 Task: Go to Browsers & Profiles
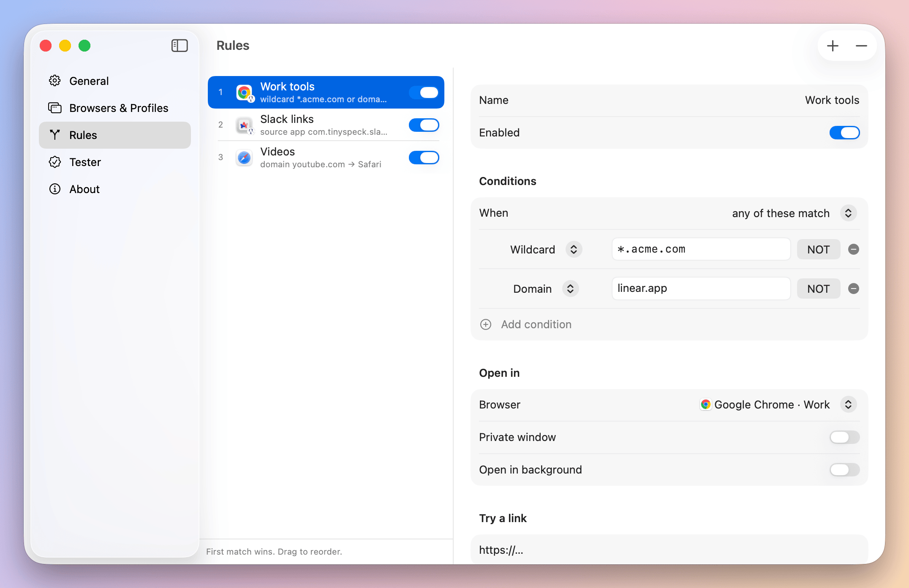pyautogui.click(x=115, y=108)
